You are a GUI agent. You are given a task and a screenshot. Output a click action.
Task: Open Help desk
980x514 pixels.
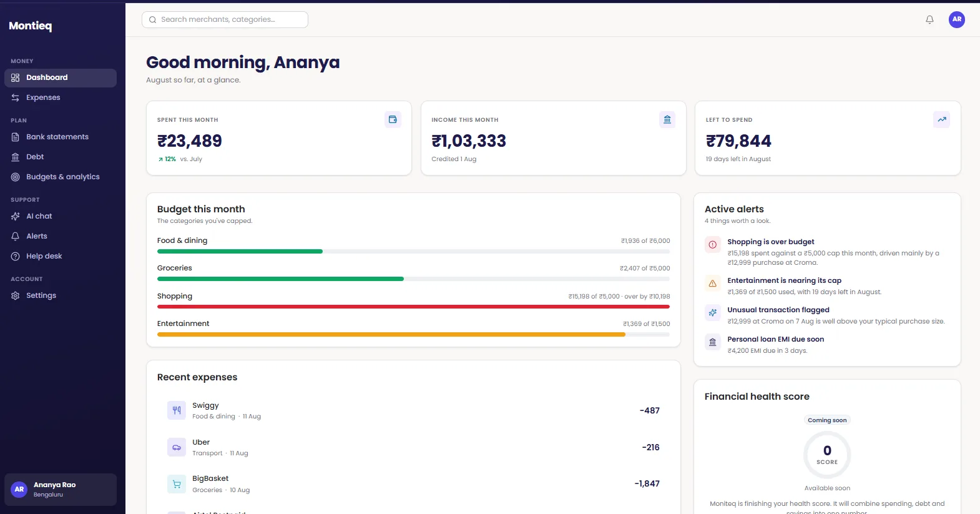tap(61, 256)
